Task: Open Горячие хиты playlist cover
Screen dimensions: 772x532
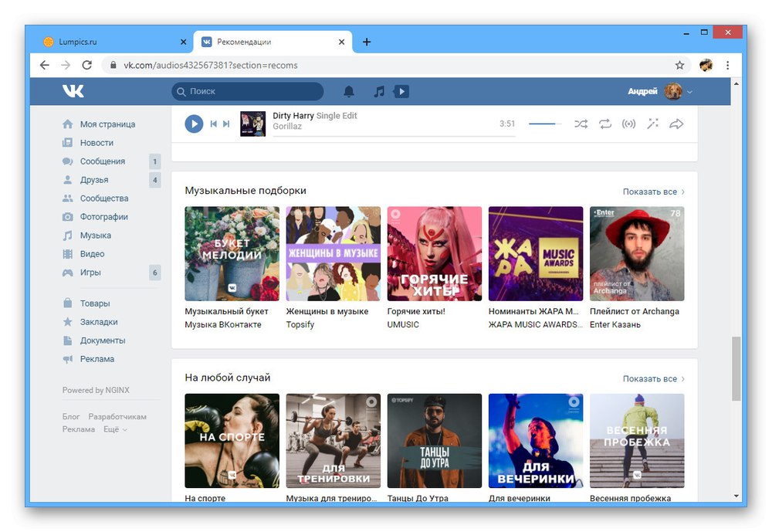Action: coord(434,254)
